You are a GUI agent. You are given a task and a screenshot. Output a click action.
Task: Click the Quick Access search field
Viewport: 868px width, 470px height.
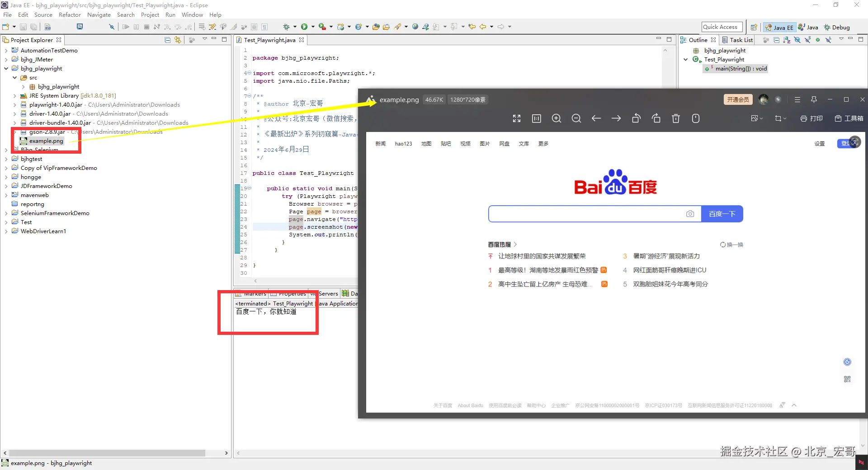722,27
